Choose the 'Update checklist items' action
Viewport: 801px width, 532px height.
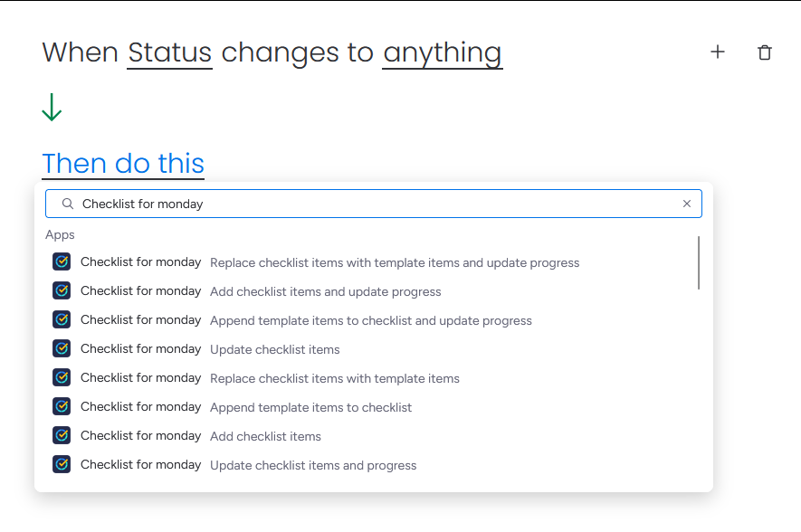point(275,350)
